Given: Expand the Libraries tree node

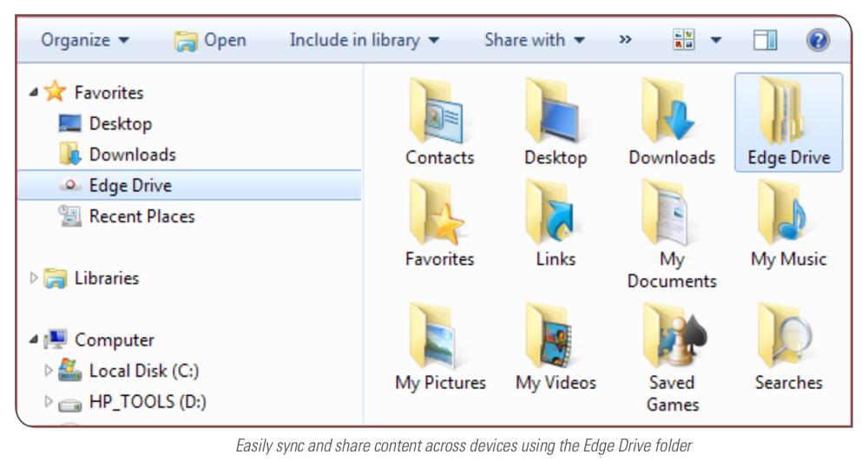Looking at the screenshot, I should click(x=34, y=279).
